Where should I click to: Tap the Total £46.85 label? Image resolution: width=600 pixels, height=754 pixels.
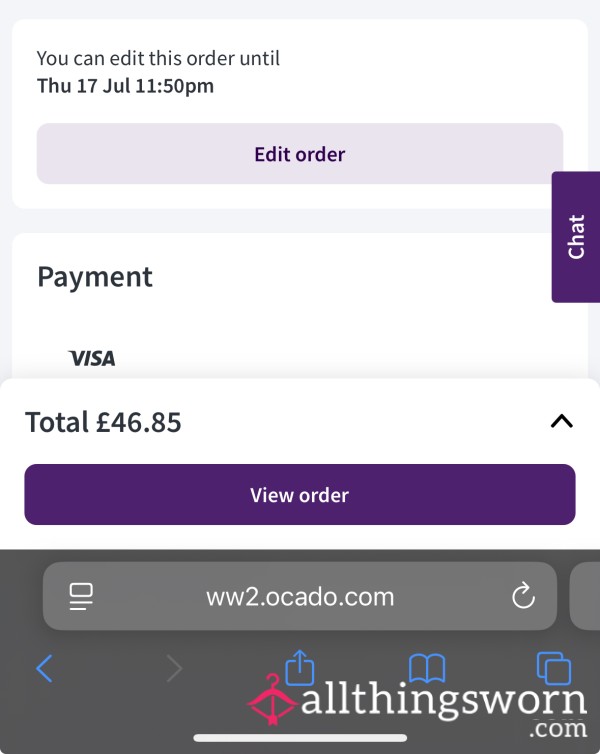[103, 422]
